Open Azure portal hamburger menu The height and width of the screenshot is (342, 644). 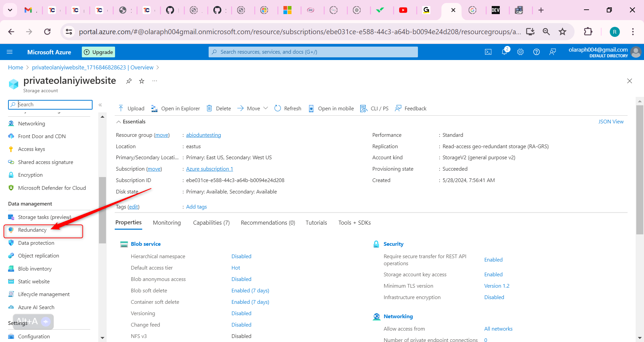[10, 52]
